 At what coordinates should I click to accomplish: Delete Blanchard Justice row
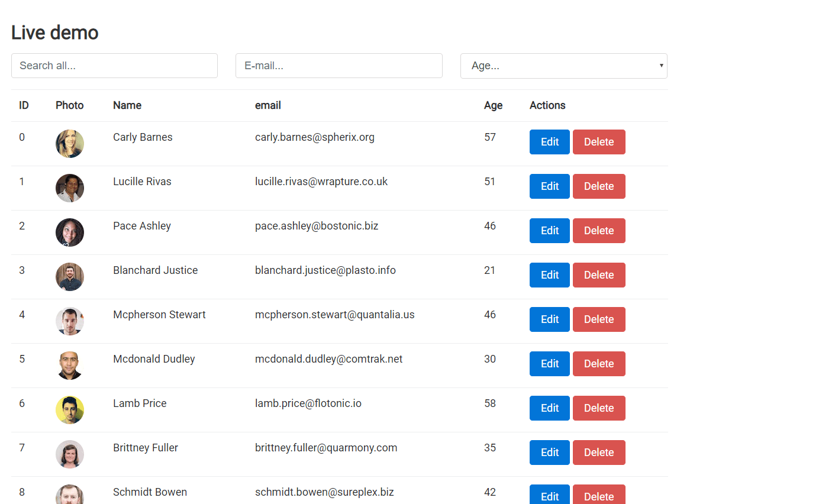[x=599, y=275]
